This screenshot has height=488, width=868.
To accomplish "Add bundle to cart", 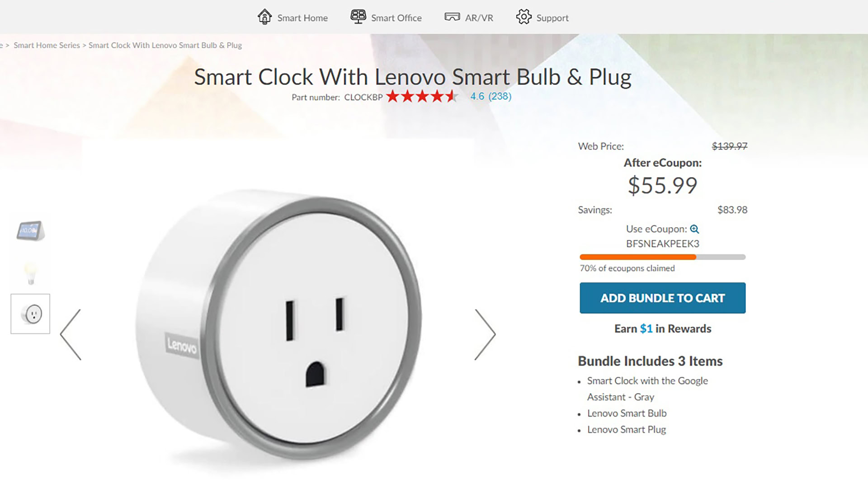I will point(662,298).
